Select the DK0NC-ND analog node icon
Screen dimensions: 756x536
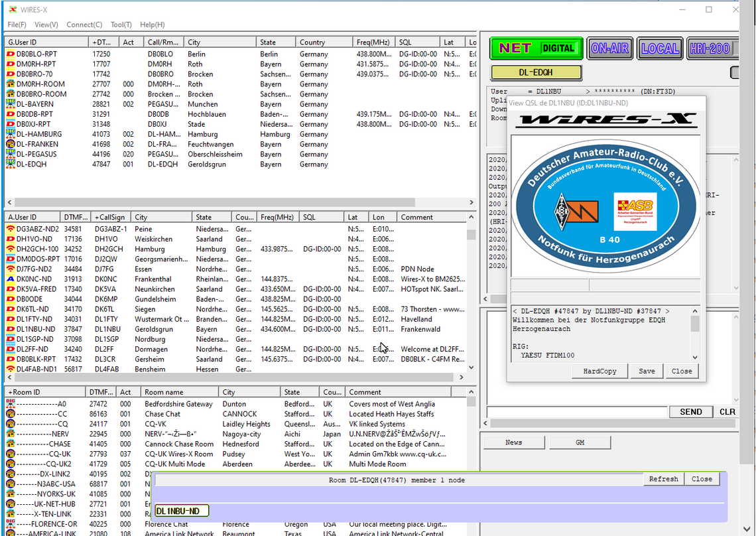point(11,279)
